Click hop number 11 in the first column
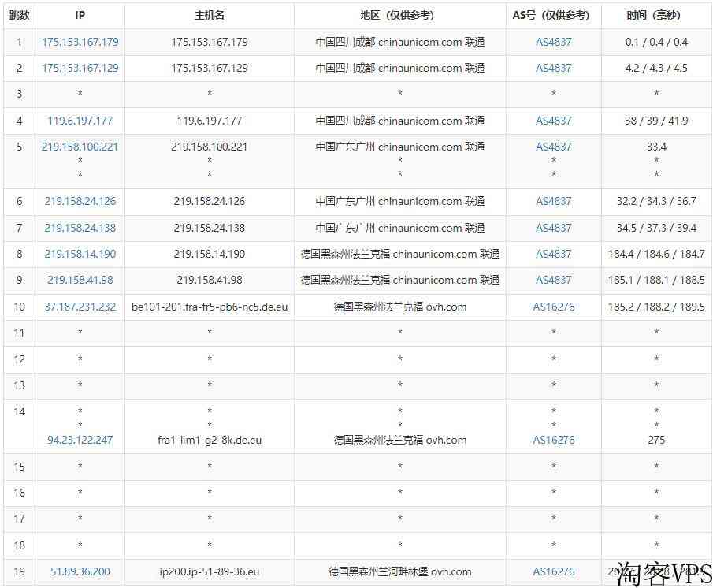This screenshot has width=713, height=588. point(19,333)
